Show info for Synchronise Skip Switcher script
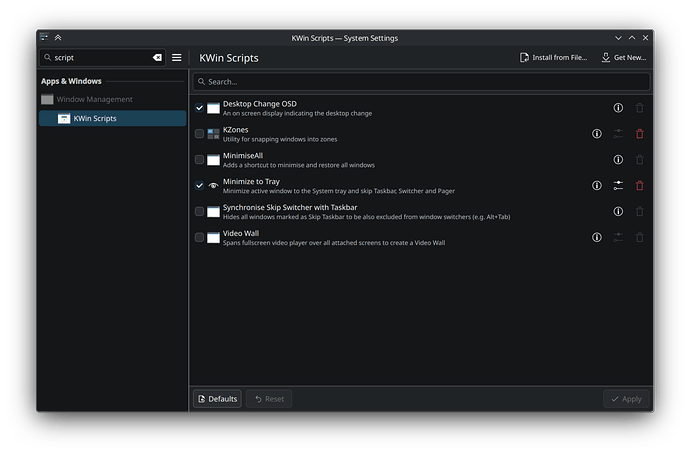The width and height of the screenshot is (690, 454). [618, 212]
